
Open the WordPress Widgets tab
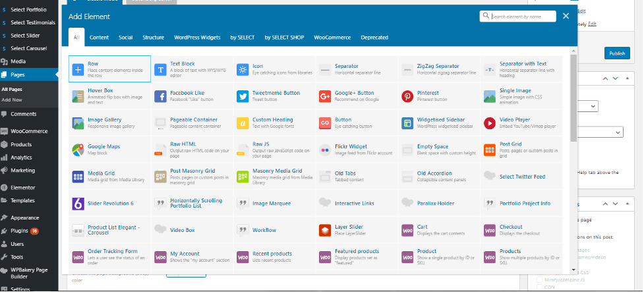click(197, 38)
